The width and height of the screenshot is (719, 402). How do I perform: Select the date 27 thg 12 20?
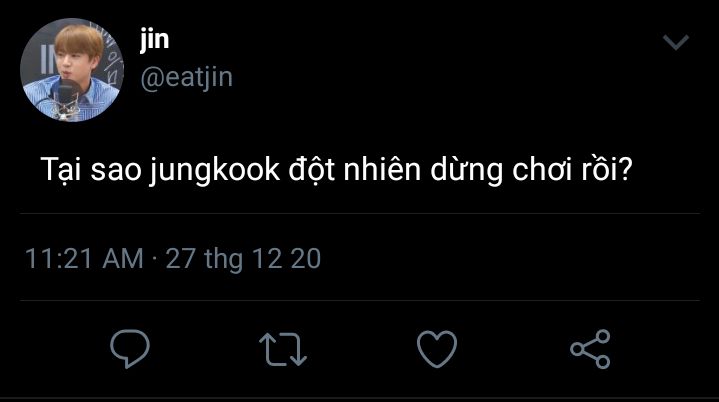click(243, 259)
